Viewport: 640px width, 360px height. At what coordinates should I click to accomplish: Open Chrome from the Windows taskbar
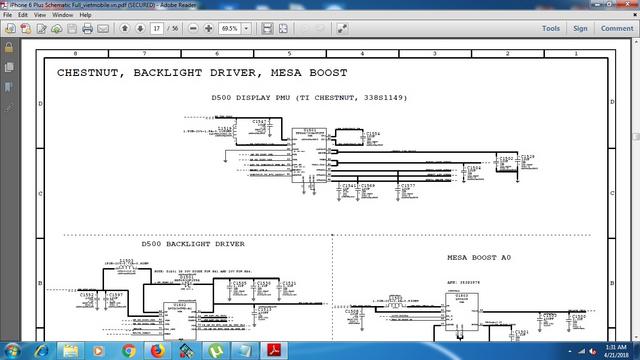point(129,351)
